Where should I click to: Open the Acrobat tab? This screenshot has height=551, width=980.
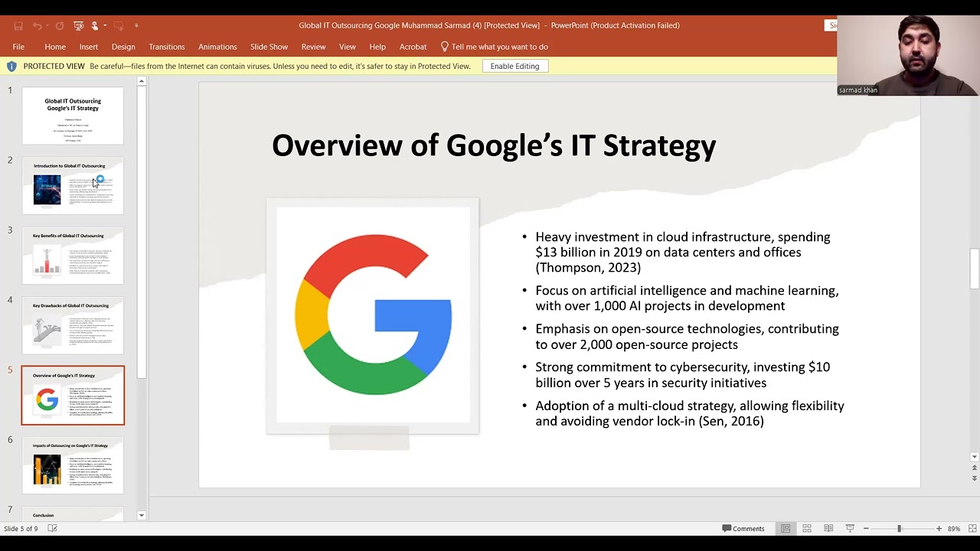(413, 47)
